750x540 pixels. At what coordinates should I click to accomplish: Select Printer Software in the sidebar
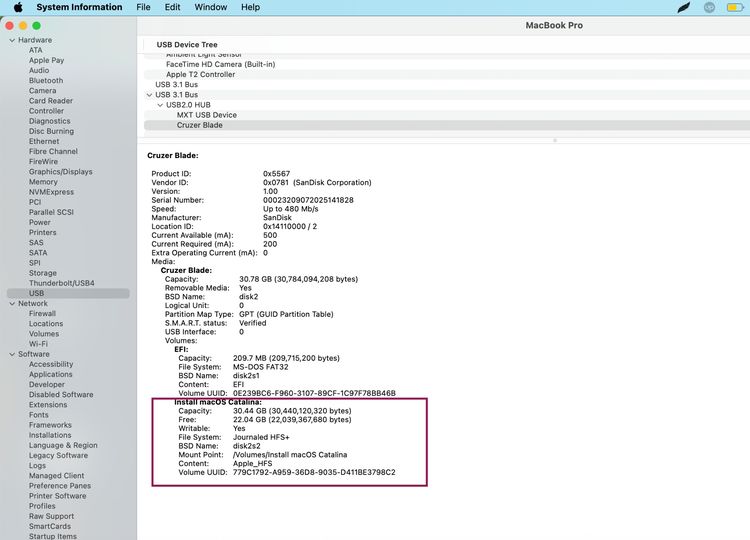tap(58, 496)
